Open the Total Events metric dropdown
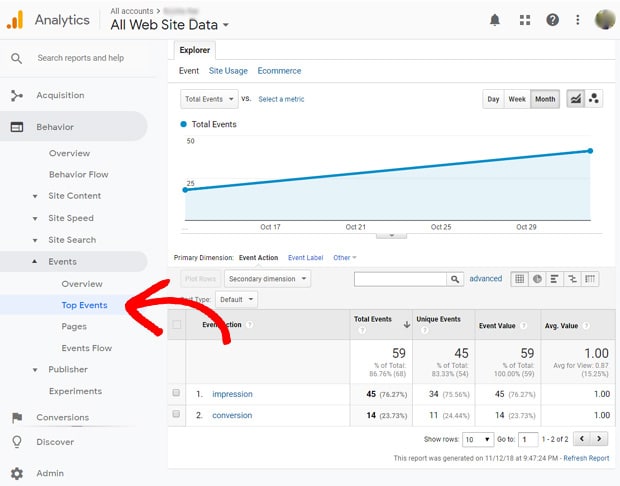Viewport: 620px width, 486px height. [209, 99]
